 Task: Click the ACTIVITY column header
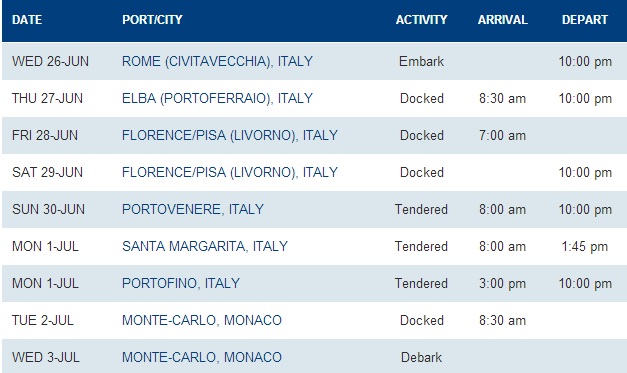421,20
